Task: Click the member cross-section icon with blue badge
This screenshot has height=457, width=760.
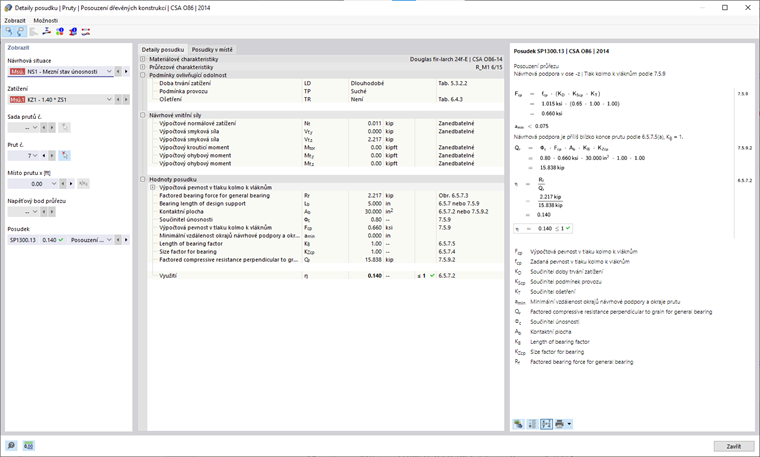Action: point(73,32)
